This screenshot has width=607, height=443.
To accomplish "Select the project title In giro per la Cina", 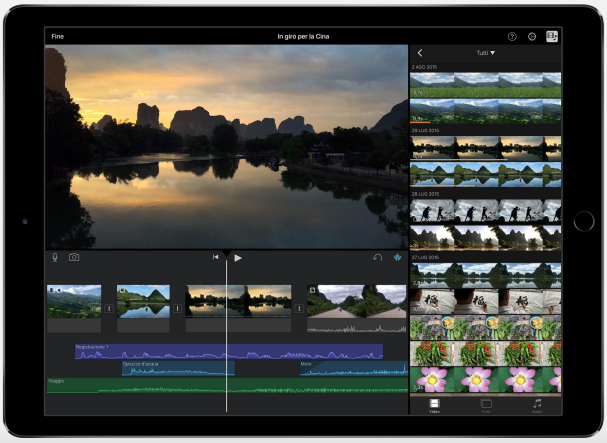I will click(x=303, y=36).
